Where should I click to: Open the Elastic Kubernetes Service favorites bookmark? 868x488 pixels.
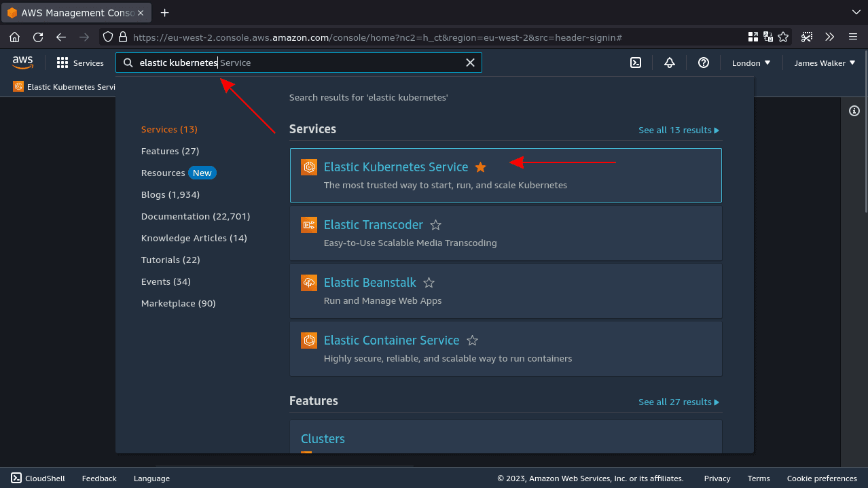tap(66, 87)
